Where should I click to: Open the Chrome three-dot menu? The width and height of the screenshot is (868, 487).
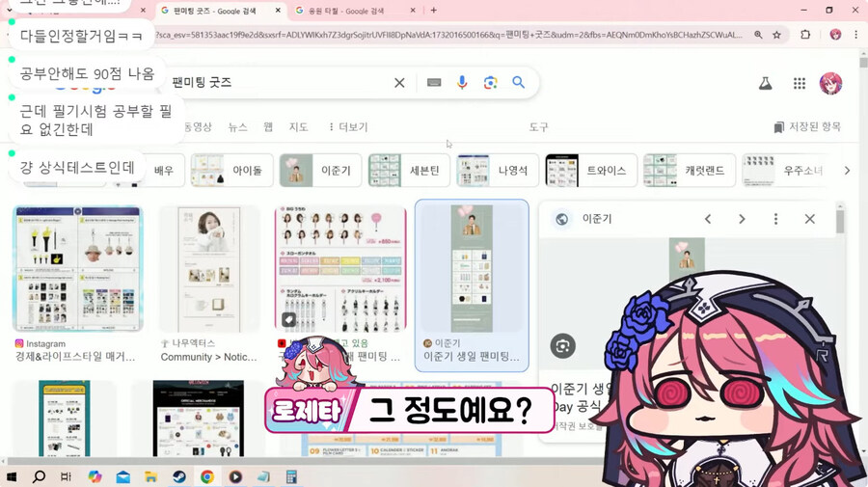pyautogui.click(x=855, y=35)
